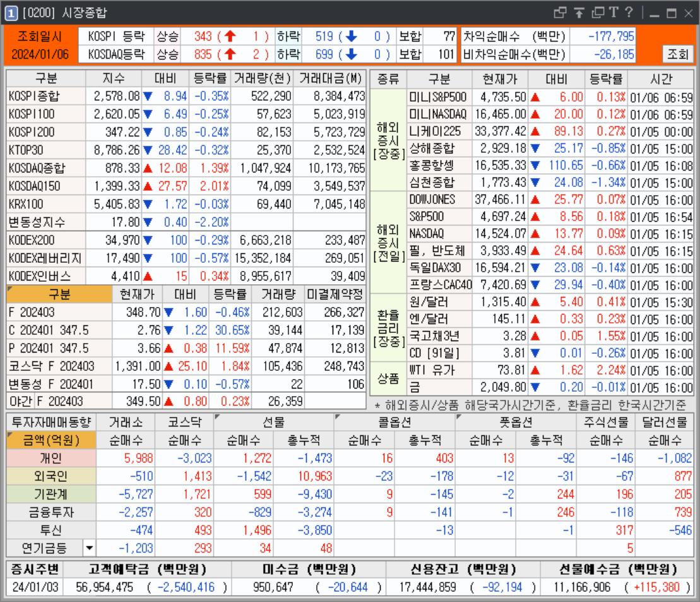Open the 연기금등 dropdown arrow
Screen dimensions: 700x602
click(x=89, y=548)
